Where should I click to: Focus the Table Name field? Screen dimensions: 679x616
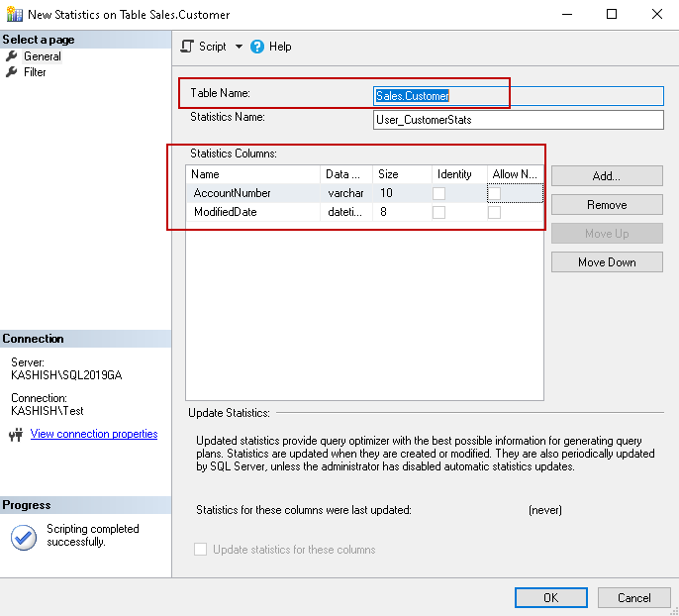tap(519, 96)
